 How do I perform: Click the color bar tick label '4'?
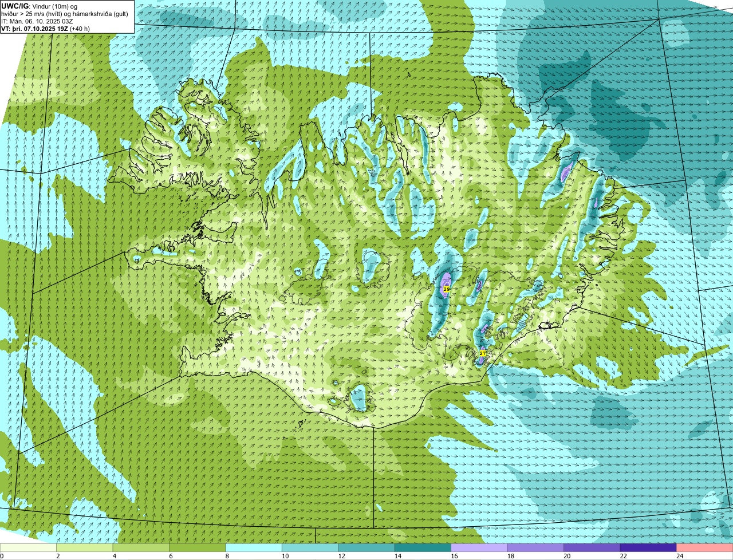[x=114, y=556]
